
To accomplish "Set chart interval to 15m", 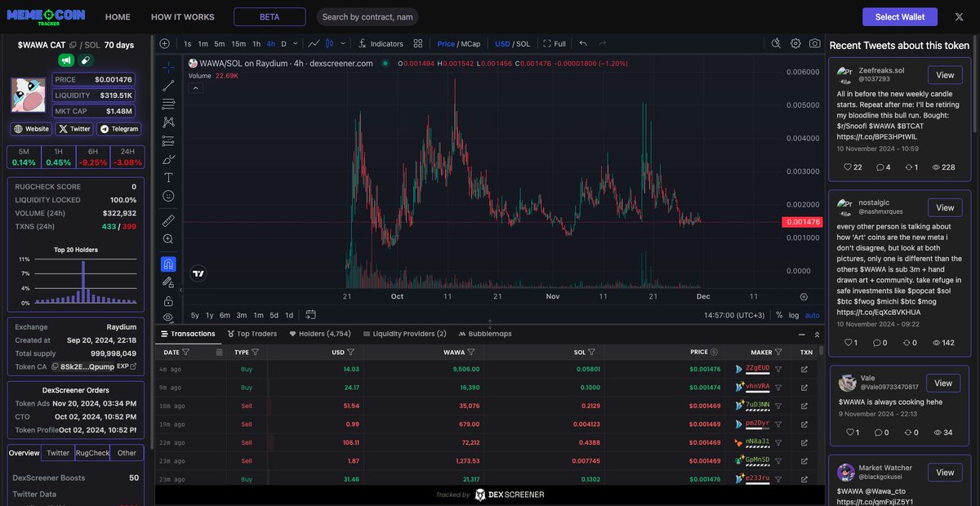I will tap(238, 43).
